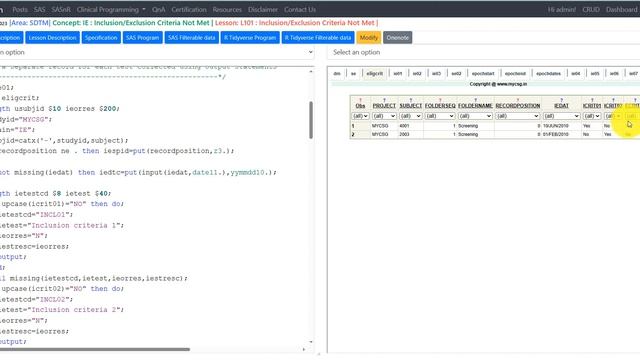The image size is (640, 360).
Task: Open the QnA navbar item
Action: click(158, 9)
